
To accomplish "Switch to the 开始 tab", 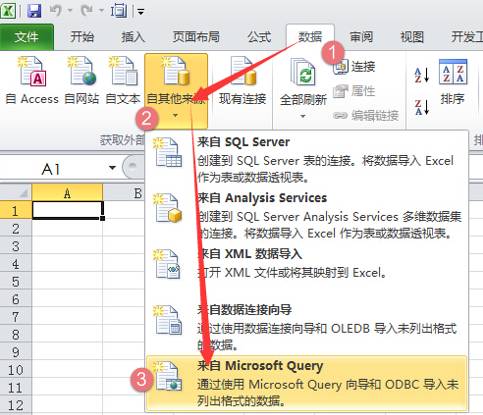I will (x=82, y=37).
